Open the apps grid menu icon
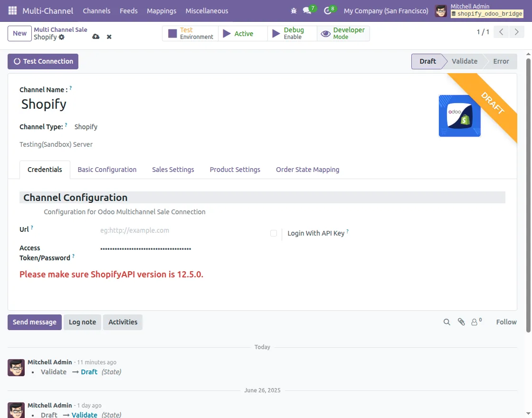532x418 pixels. coord(12,10)
